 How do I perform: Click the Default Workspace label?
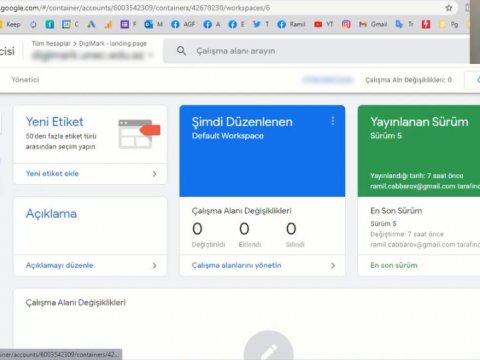coord(228,136)
